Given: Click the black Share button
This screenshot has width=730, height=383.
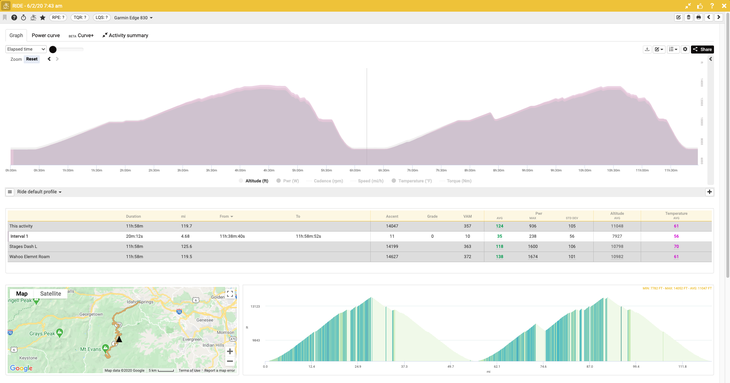Looking at the screenshot, I should [x=702, y=49].
